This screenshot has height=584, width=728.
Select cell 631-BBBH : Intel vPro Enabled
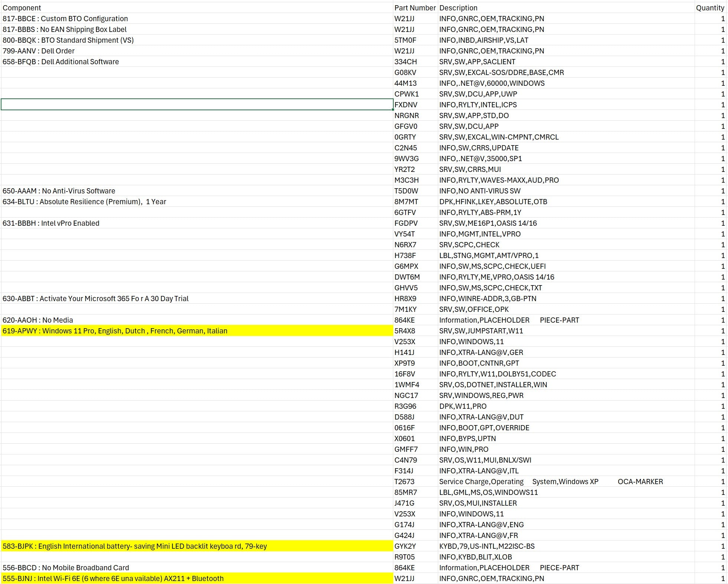tap(197, 223)
